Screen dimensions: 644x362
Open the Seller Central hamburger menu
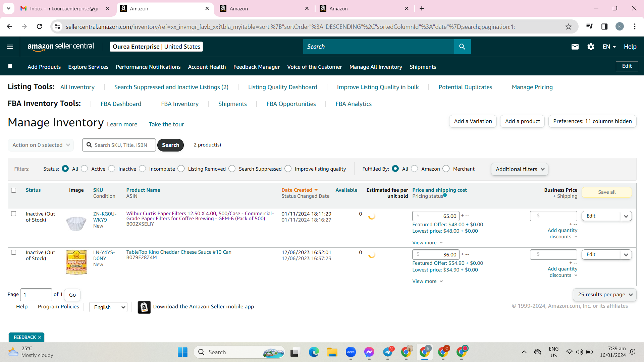pyautogui.click(x=10, y=47)
